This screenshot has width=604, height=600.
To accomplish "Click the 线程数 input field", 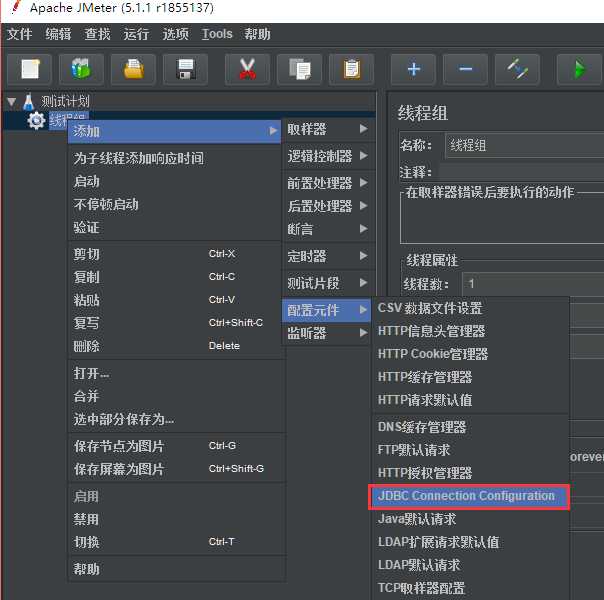I will (x=533, y=284).
